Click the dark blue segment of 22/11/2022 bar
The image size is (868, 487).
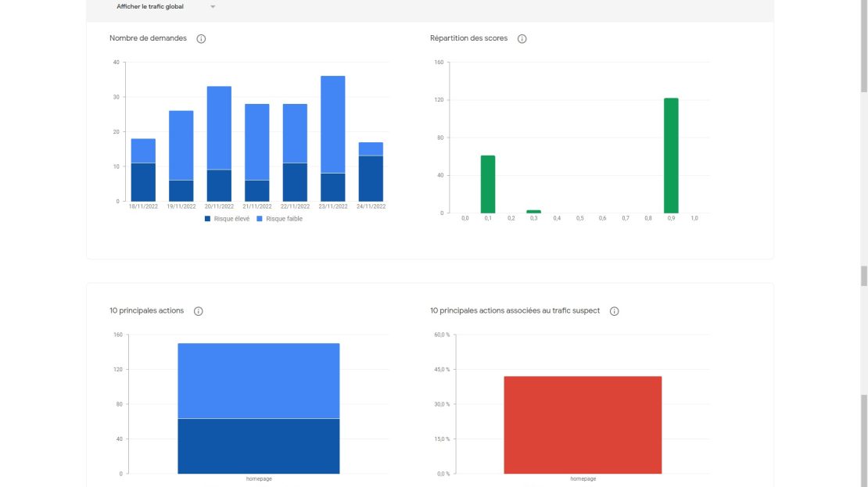point(295,182)
